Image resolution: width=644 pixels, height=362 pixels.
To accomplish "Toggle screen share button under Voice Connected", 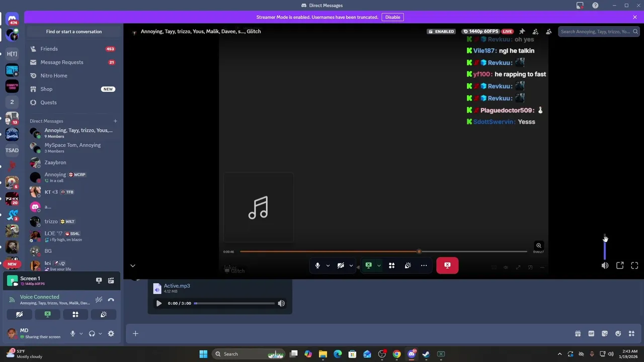I will [x=47, y=314].
